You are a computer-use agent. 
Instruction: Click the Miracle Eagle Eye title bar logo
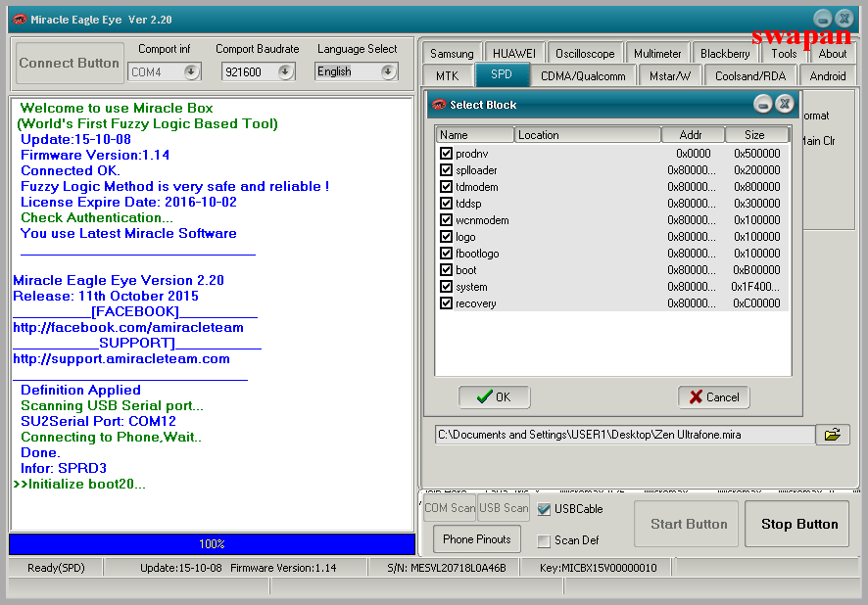tap(20, 20)
